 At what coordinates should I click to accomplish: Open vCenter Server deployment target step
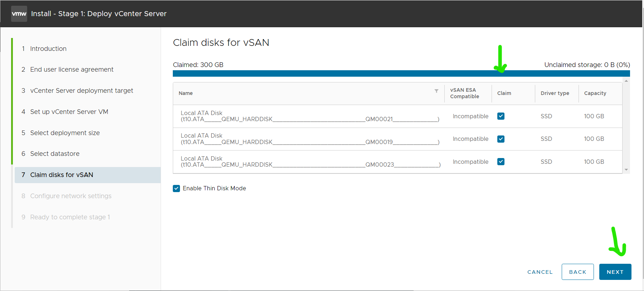[x=82, y=91]
